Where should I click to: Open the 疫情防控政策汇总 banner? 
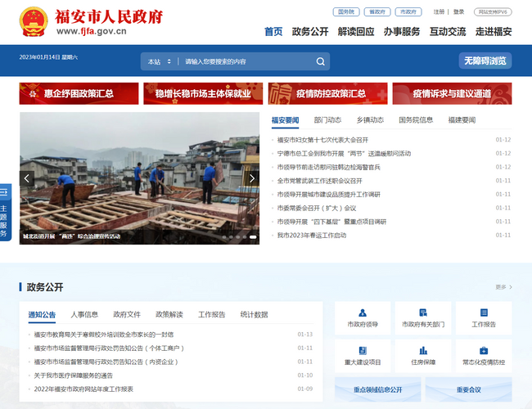click(x=328, y=93)
